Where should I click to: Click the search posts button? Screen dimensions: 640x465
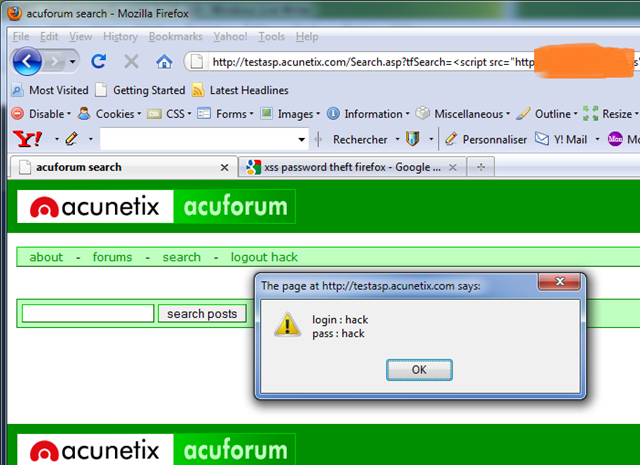tap(202, 314)
